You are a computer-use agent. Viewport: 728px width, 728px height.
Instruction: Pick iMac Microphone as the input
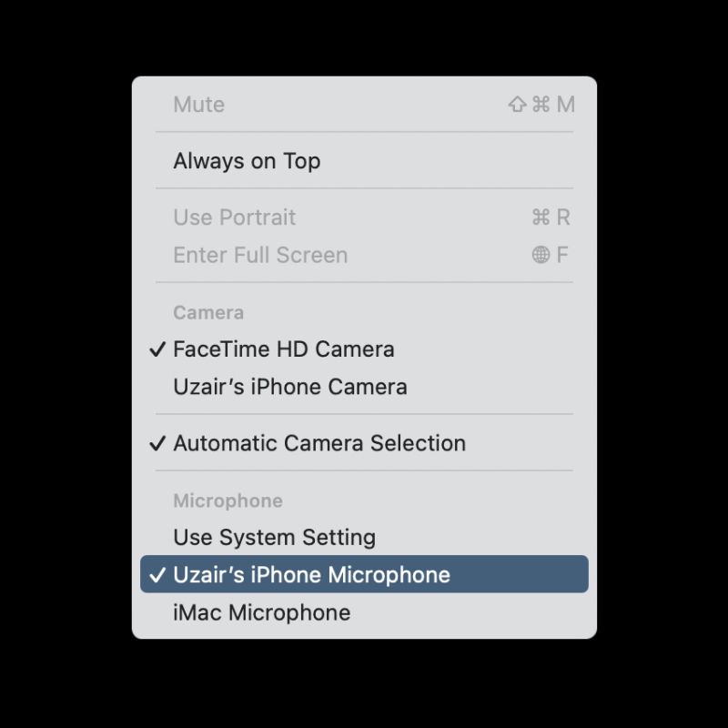(x=261, y=613)
